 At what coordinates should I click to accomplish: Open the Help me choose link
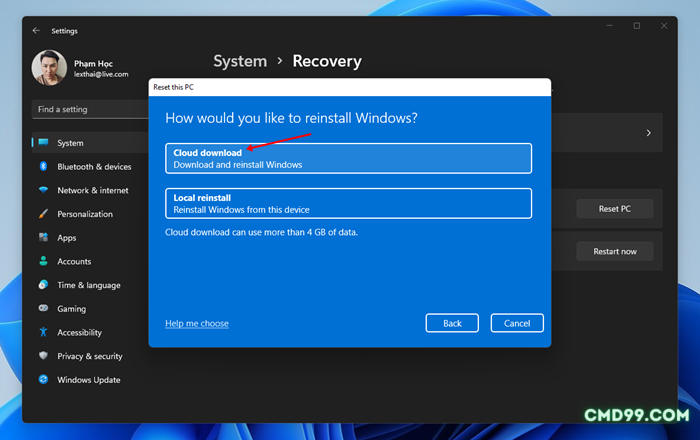tap(197, 323)
